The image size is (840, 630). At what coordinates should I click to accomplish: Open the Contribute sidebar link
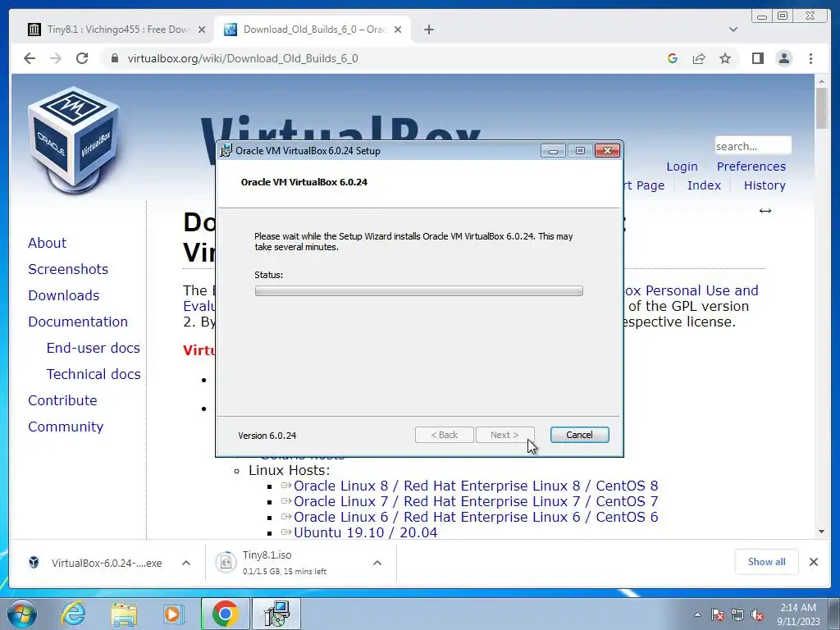click(62, 400)
